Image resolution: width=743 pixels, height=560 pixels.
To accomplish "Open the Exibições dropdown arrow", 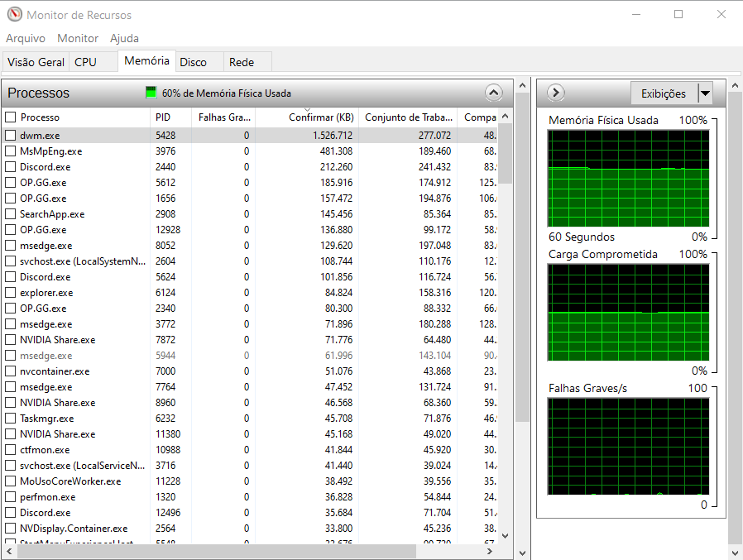I will coord(705,93).
